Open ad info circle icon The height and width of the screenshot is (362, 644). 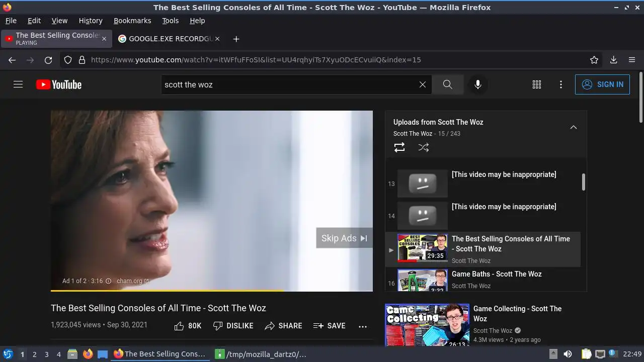108,281
